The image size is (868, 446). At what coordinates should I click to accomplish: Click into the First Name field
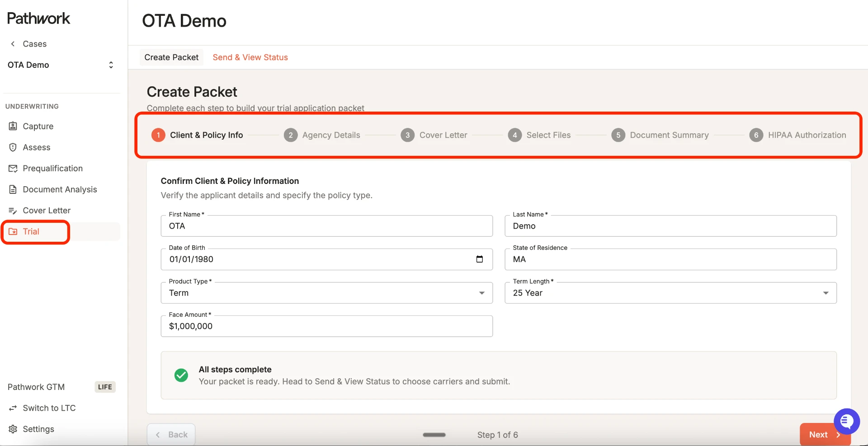(x=327, y=226)
